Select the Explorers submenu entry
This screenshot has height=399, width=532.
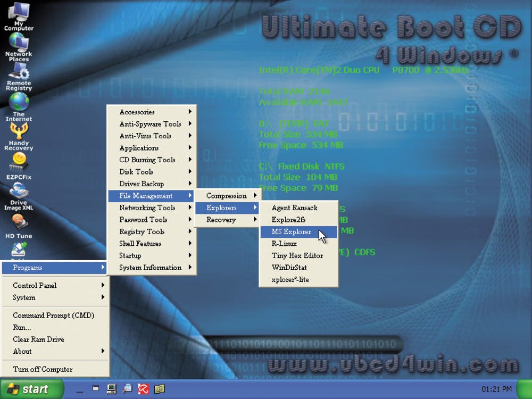pos(227,207)
